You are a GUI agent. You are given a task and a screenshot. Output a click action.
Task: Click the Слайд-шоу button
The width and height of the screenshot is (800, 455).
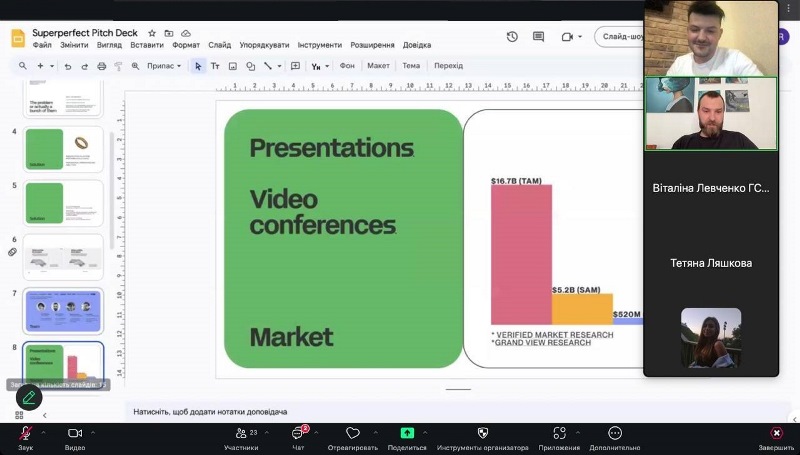pos(622,37)
